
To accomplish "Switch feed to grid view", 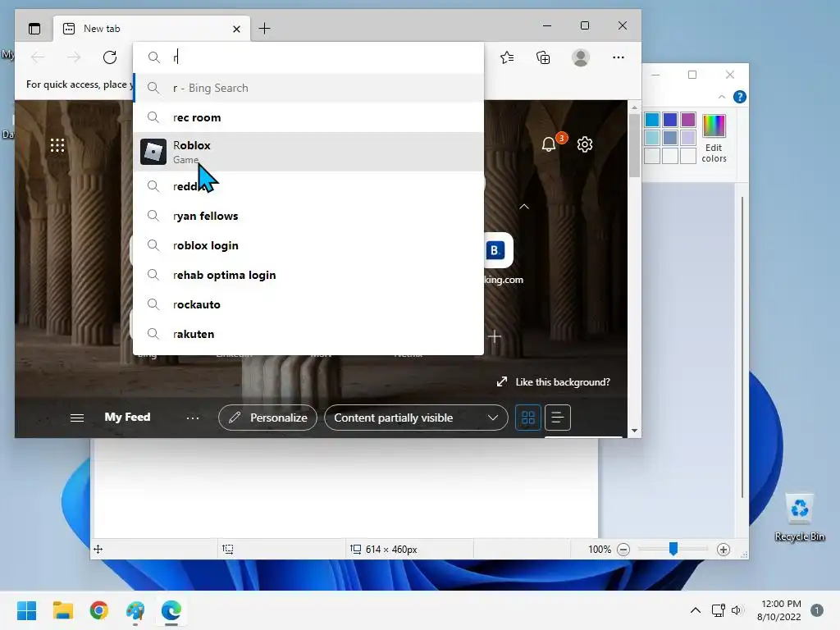I will click(528, 418).
